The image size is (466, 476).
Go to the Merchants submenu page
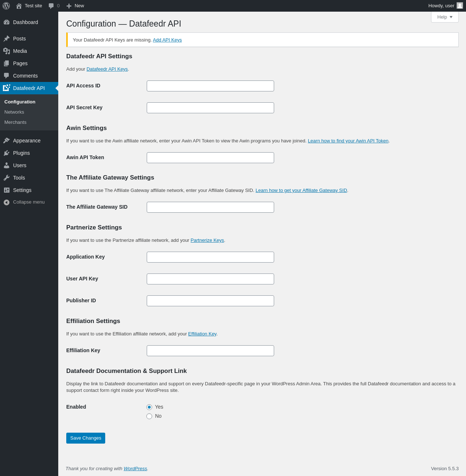(15, 122)
